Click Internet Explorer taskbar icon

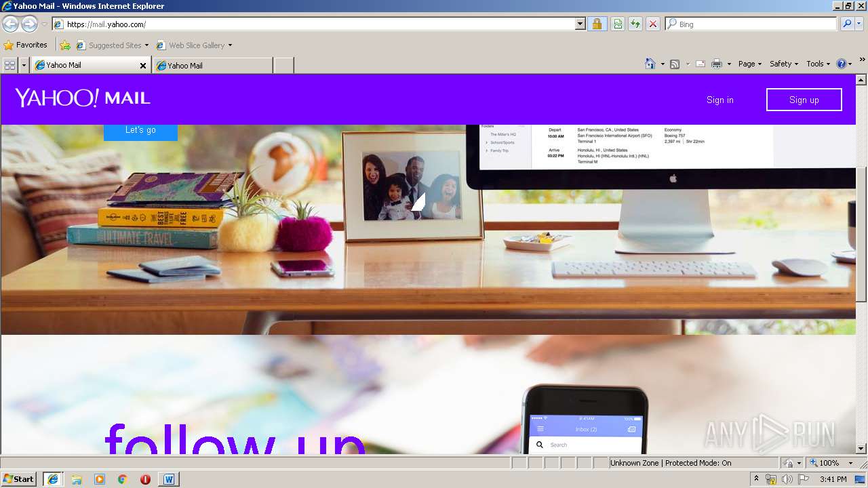click(53, 479)
